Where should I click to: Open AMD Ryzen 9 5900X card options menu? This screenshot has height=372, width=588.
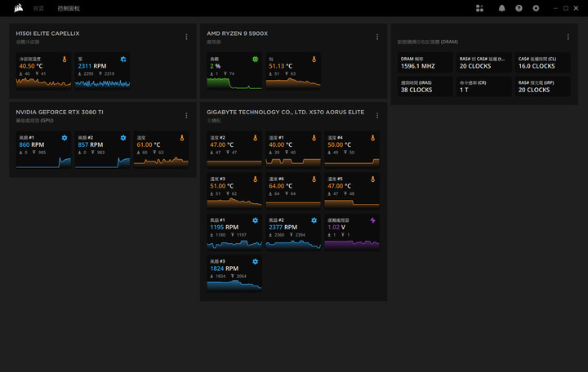pyautogui.click(x=377, y=37)
